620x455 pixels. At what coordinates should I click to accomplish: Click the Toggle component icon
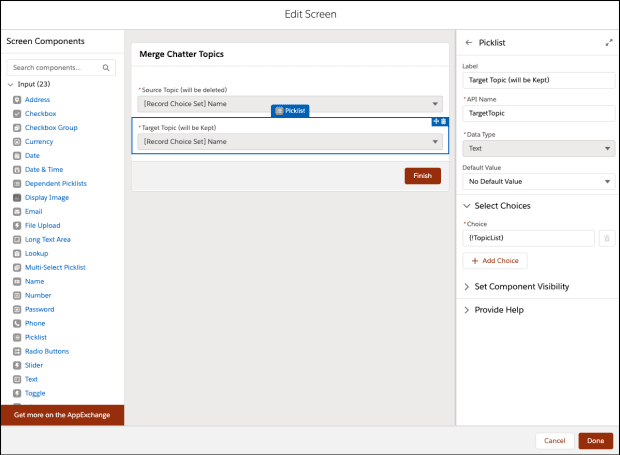pyautogui.click(x=17, y=393)
